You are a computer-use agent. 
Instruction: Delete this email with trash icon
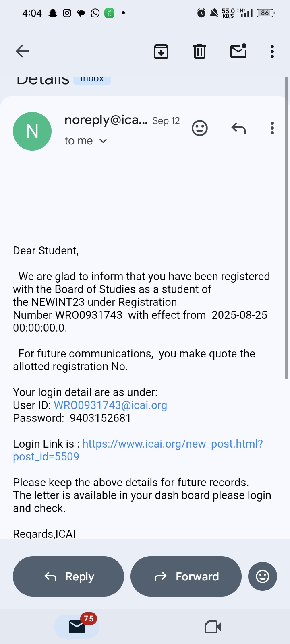[x=200, y=52]
